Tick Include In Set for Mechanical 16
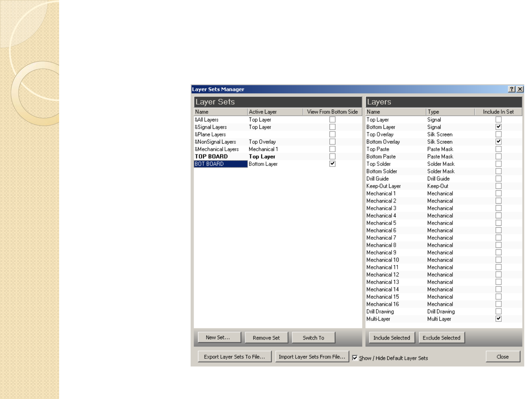The image size is (532, 399). (x=499, y=304)
